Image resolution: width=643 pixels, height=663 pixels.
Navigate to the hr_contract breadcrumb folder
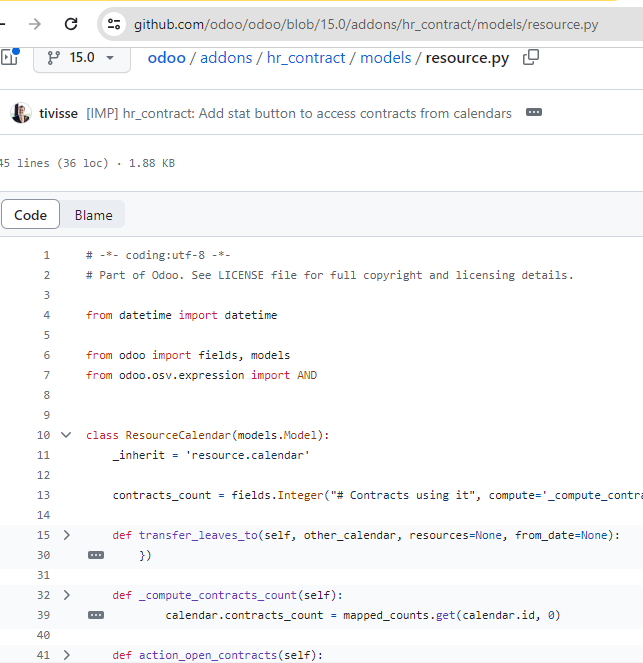[306, 58]
